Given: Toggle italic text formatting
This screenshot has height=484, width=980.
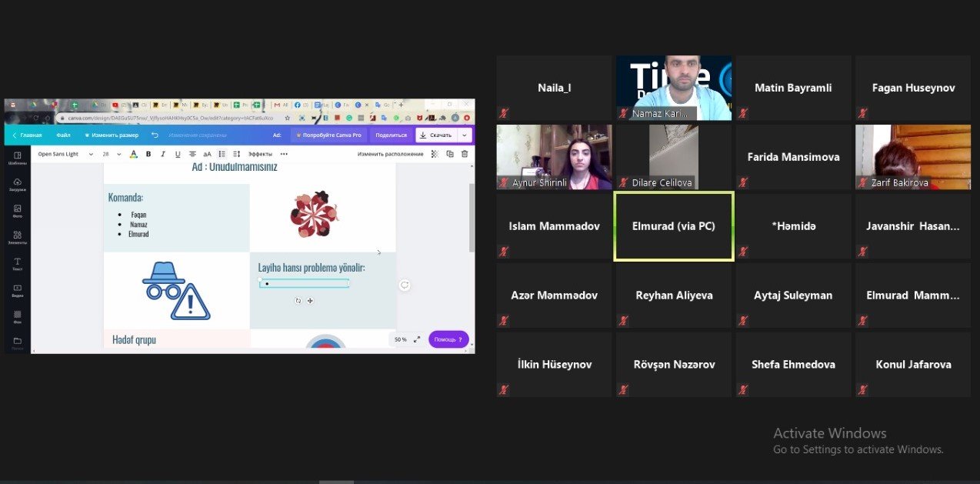Looking at the screenshot, I should point(163,154).
